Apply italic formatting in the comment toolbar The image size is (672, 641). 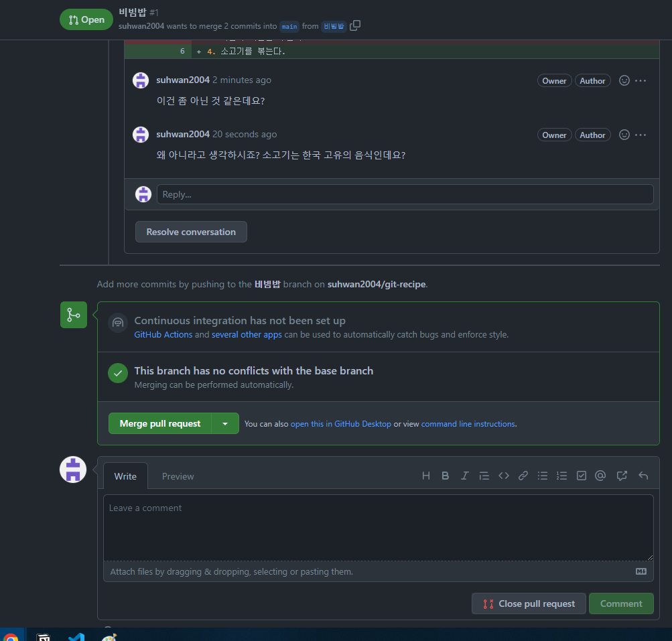(x=464, y=476)
